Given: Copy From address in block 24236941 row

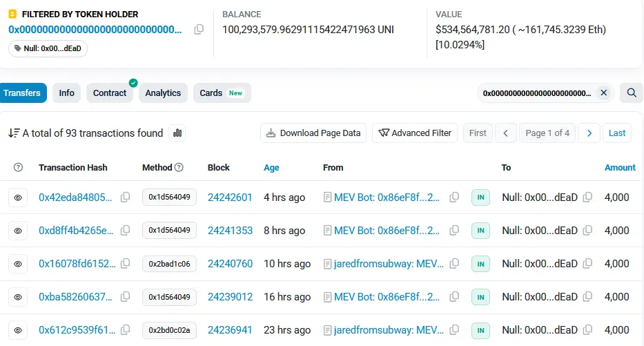Looking at the screenshot, I should coord(454,329).
